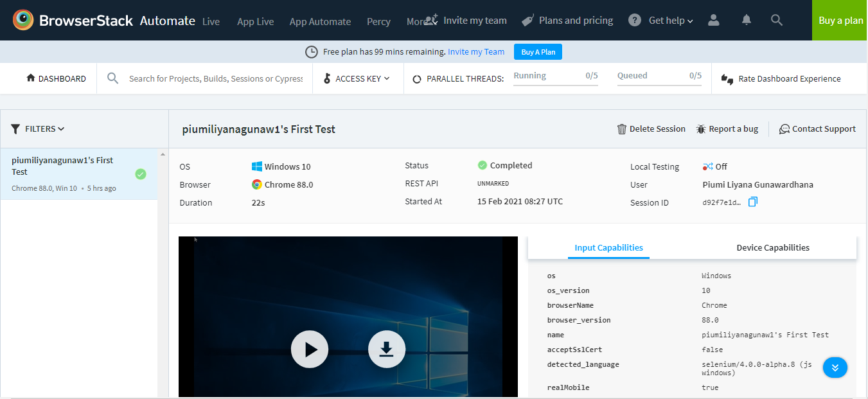This screenshot has height=399, width=868.
Task: Download the session video
Action: (387, 350)
